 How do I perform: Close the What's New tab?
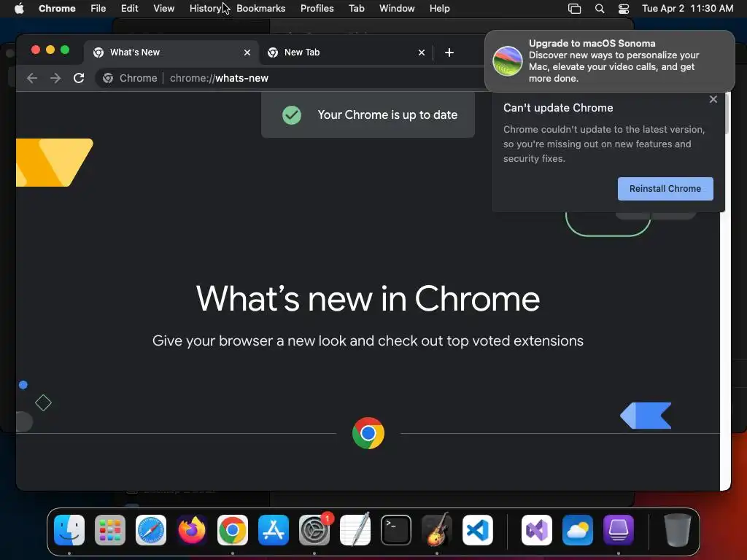(x=247, y=52)
